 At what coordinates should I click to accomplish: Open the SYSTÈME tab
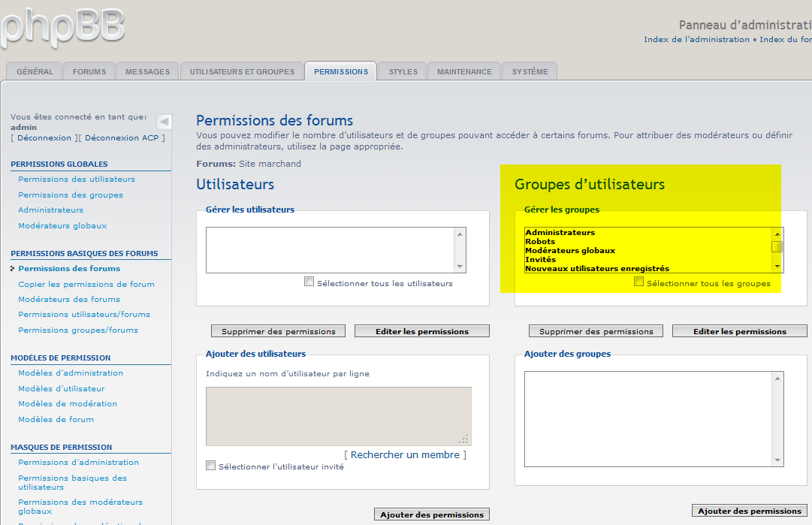tap(530, 71)
